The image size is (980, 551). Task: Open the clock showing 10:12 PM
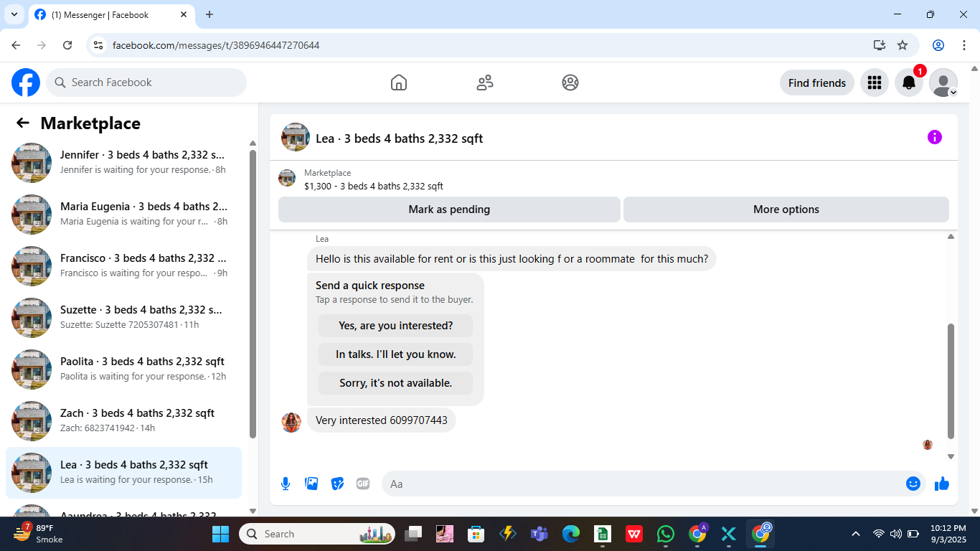coord(948,534)
